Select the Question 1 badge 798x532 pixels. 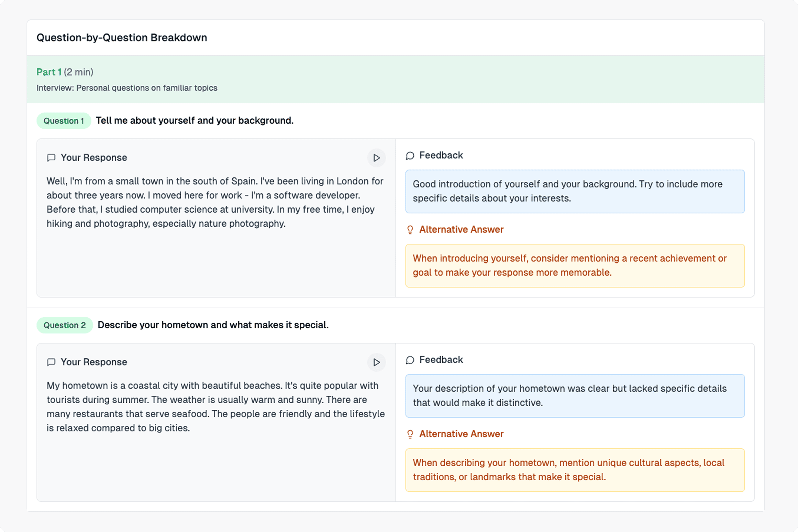(x=63, y=121)
